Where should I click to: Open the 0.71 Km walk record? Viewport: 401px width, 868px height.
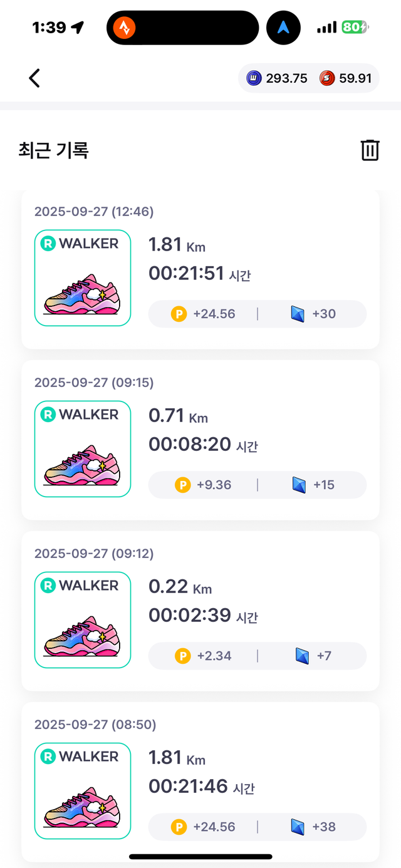click(200, 440)
